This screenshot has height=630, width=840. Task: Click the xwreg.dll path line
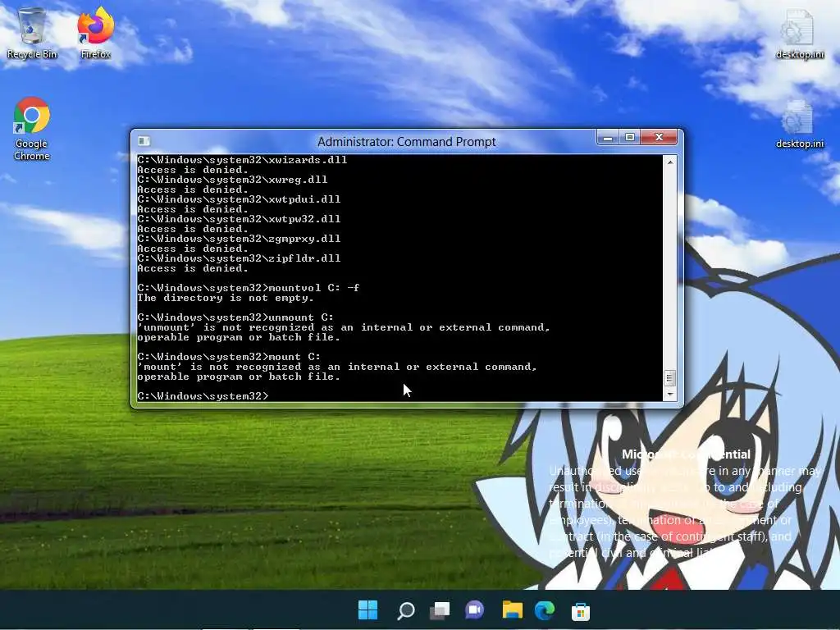[x=232, y=180]
